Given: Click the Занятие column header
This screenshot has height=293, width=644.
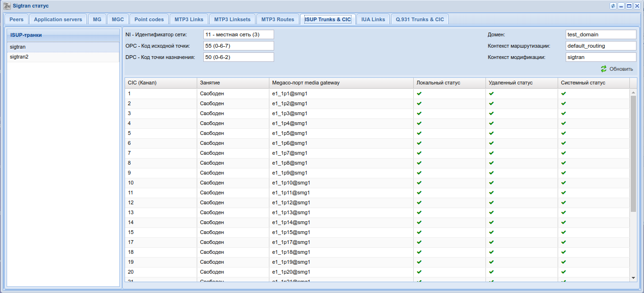Looking at the screenshot, I should point(233,83).
